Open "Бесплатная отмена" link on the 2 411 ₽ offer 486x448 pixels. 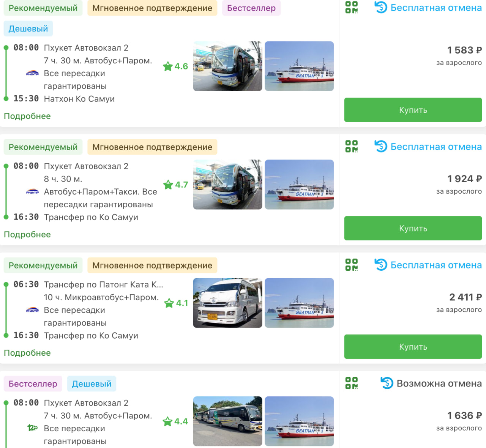(436, 265)
